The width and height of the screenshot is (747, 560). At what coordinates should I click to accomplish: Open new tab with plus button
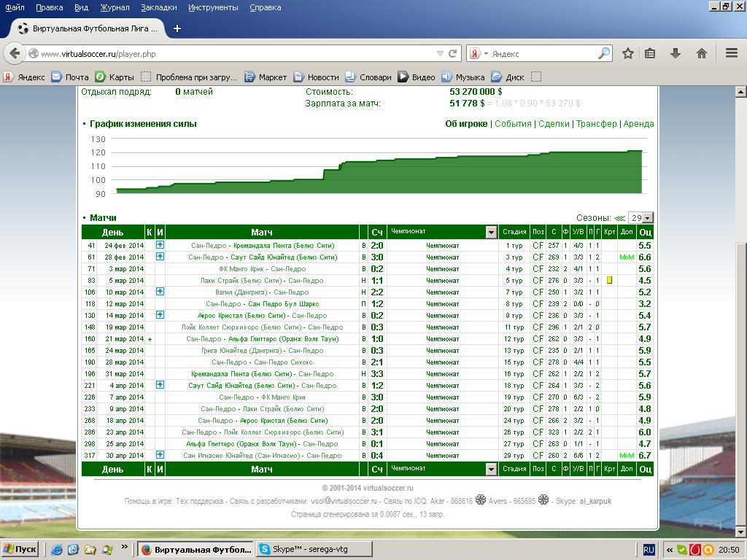177,28
